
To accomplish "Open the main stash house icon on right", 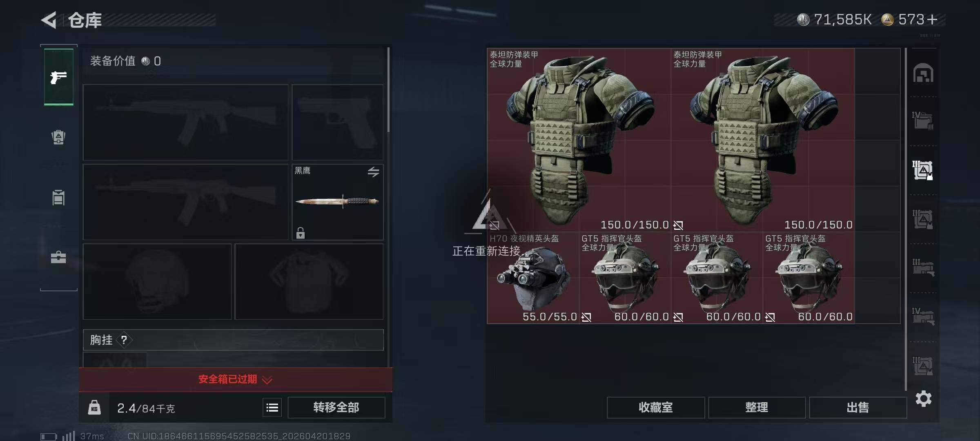I will (x=923, y=73).
